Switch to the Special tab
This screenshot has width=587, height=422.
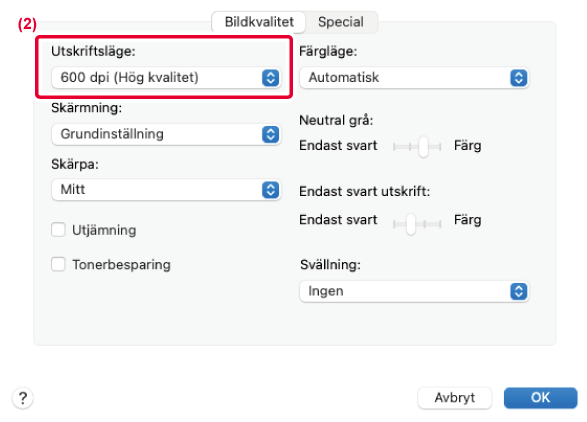341,22
